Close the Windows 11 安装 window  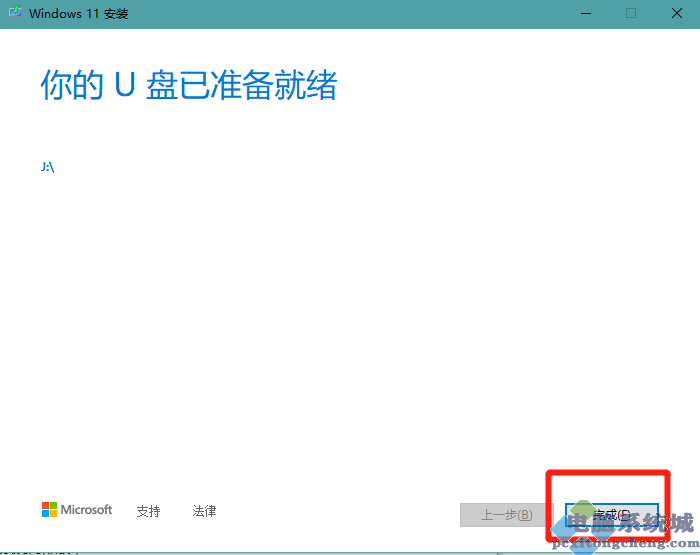(677, 13)
